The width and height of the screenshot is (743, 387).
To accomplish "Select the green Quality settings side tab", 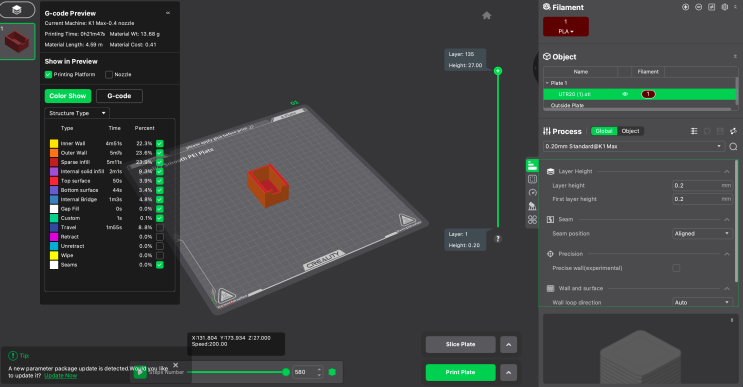I will (532, 166).
